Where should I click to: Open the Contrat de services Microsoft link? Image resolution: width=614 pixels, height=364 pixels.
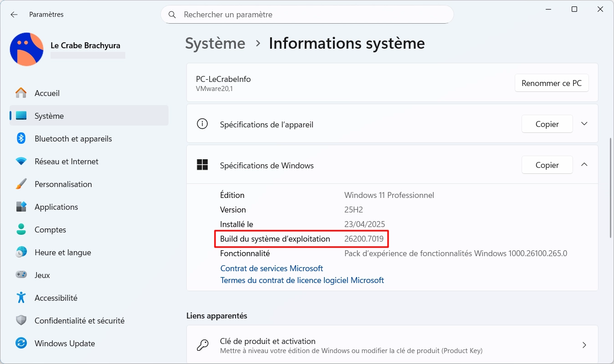271,268
